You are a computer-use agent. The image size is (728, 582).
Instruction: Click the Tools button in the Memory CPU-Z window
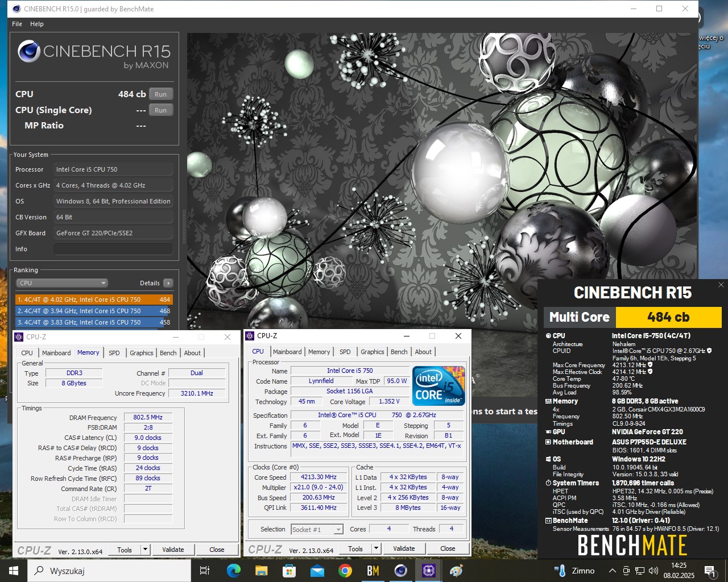125,550
